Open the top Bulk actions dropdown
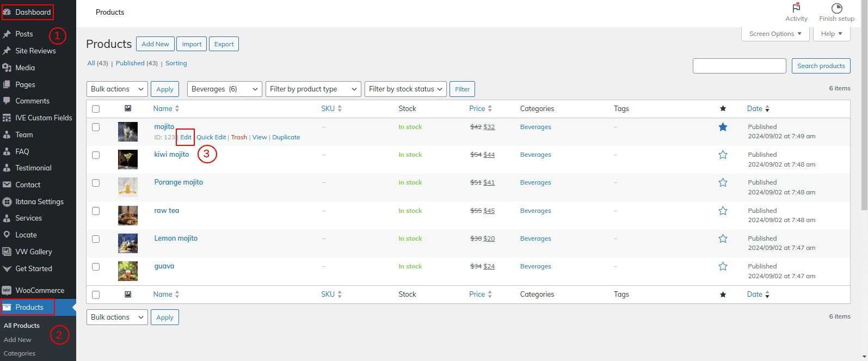 [117, 89]
